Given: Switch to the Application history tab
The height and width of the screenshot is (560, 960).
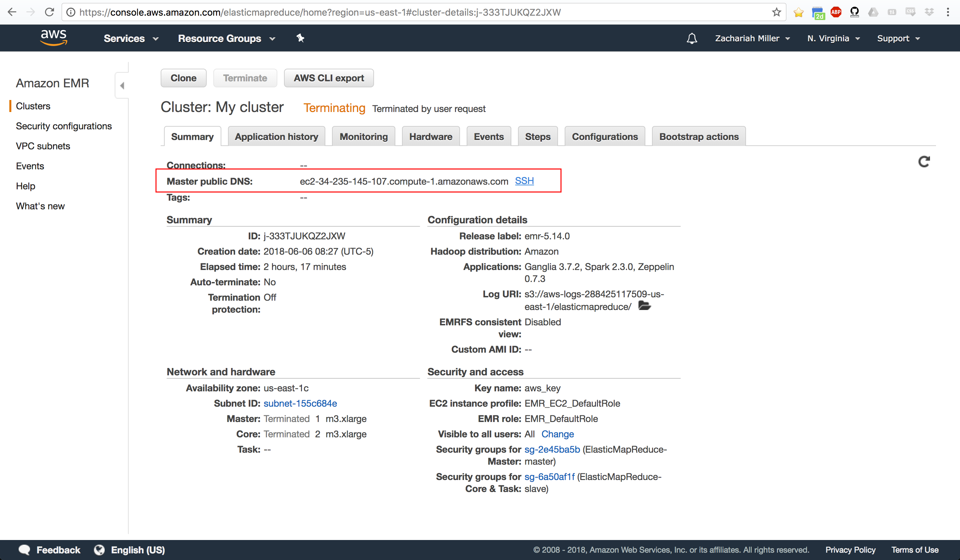Looking at the screenshot, I should (277, 136).
